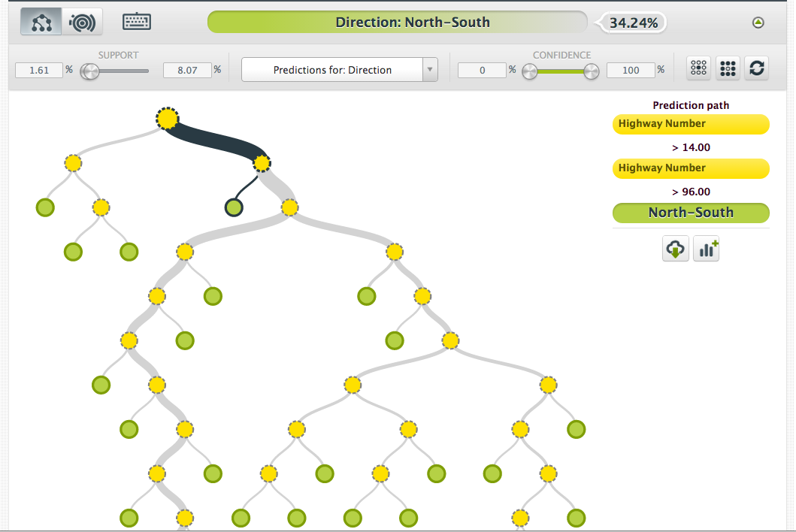
Task: Click the download prediction icon
Action: click(x=674, y=248)
